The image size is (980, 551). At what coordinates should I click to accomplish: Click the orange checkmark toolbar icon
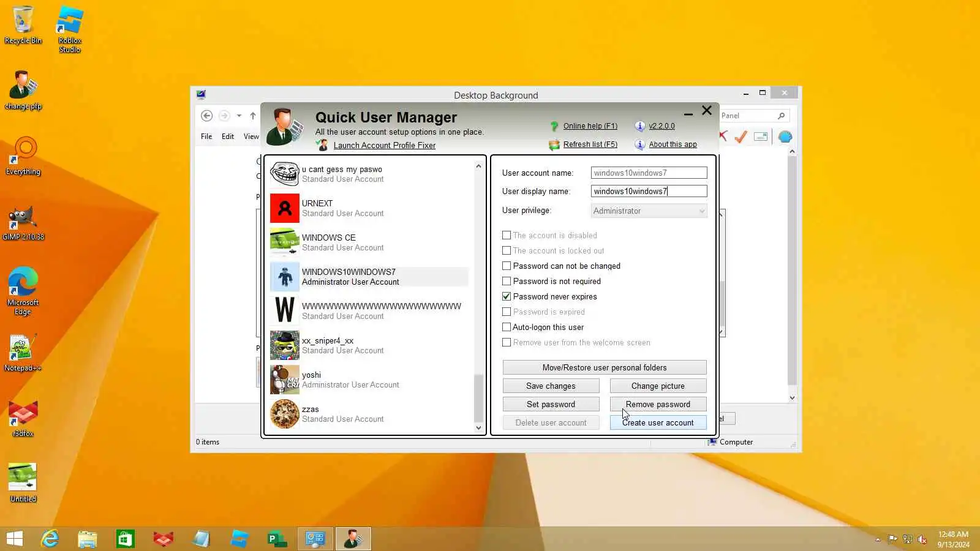point(741,137)
